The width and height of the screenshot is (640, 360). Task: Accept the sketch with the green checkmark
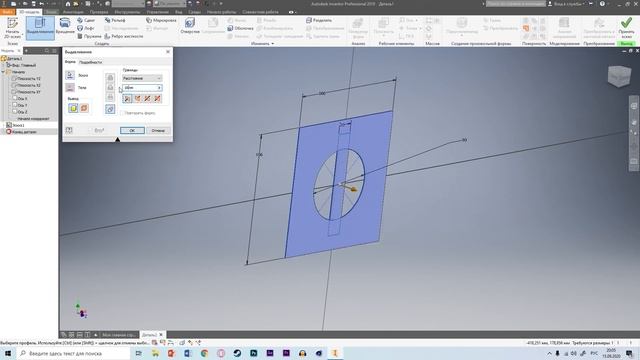pyautogui.click(x=626, y=27)
